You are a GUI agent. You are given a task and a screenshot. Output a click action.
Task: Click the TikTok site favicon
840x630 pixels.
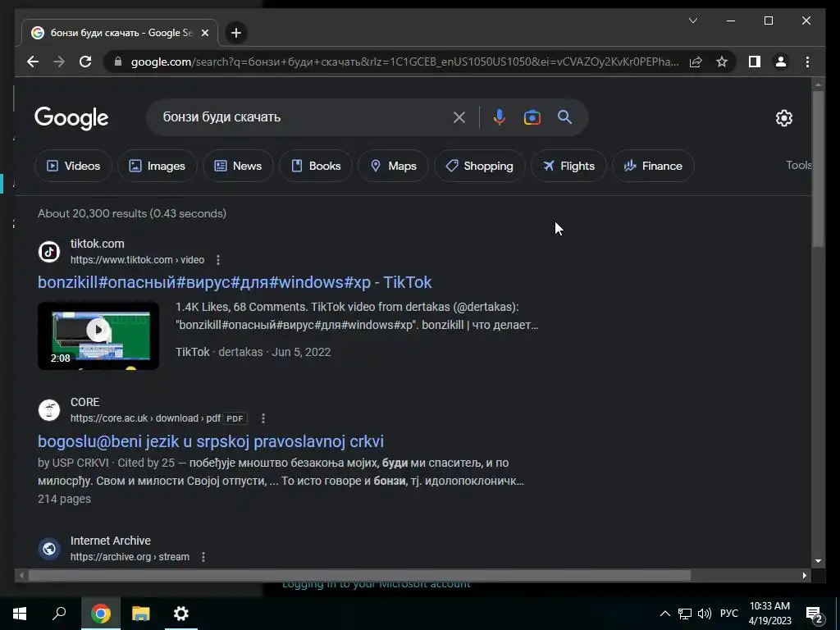tap(49, 251)
